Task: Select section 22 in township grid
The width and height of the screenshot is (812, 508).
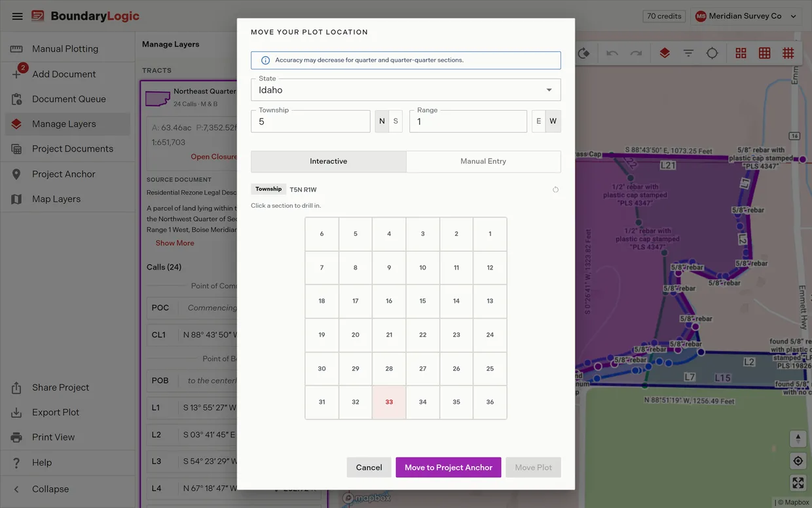Action: (x=422, y=335)
